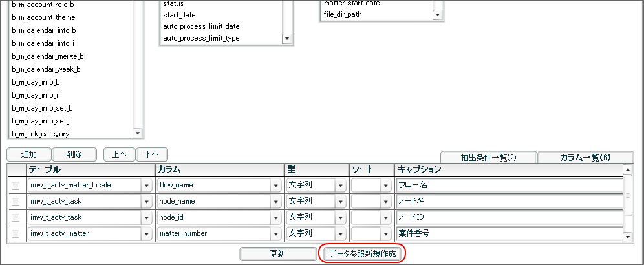Select b_m_calendar_merge_b table
The height and width of the screenshot is (265, 644).
coord(48,56)
